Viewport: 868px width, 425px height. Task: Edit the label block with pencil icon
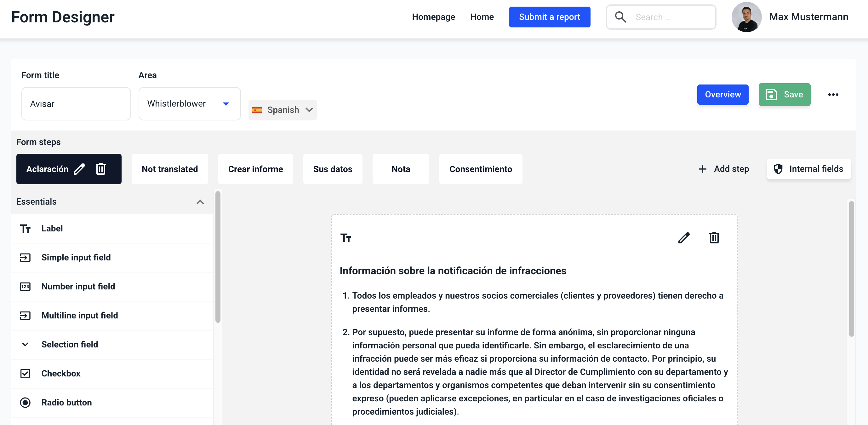click(684, 238)
